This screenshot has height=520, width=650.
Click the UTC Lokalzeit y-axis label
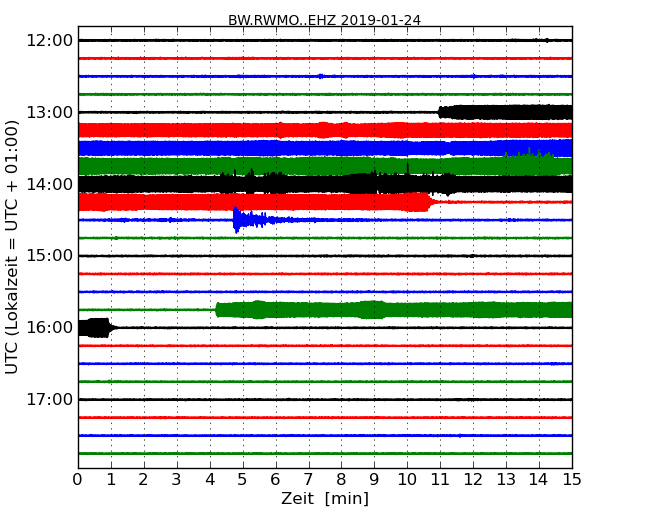12,247
